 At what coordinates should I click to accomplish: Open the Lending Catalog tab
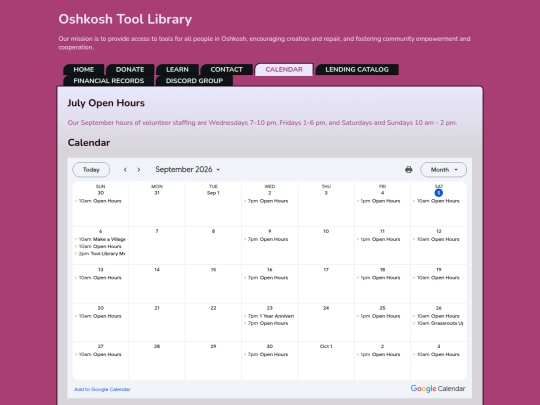click(x=357, y=69)
